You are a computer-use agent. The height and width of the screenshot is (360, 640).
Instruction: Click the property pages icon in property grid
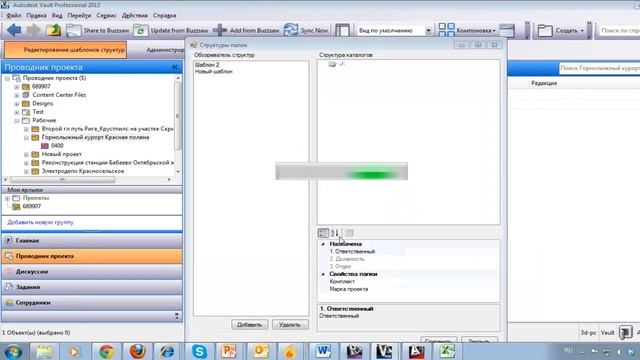[x=349, y=233]
